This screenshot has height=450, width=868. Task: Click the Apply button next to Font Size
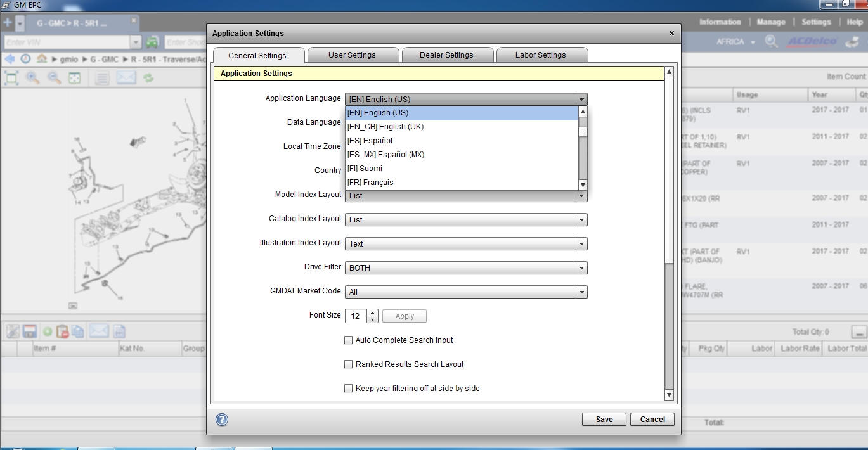tap(405, 316)
